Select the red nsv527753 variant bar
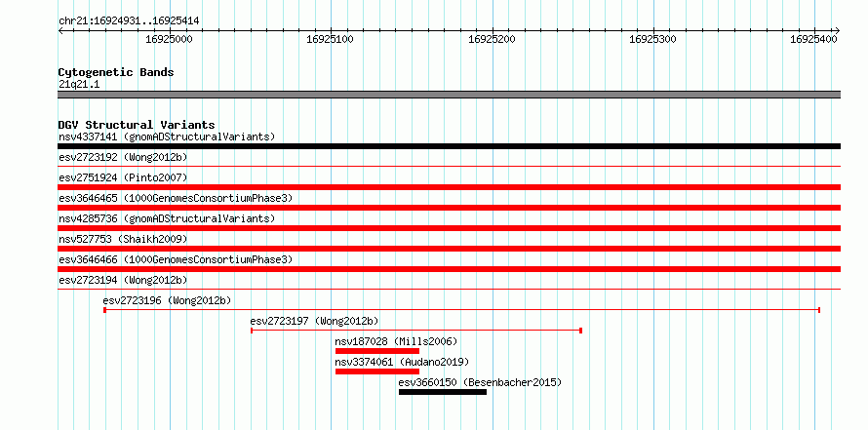The height and width of the screenshot is (430, 868). [x=449, y=249]
